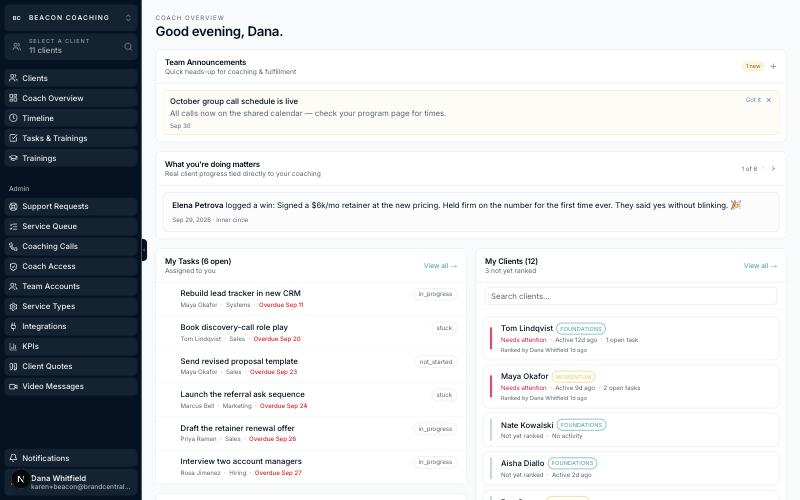Viewport: 800px width, 500px height.
Task: Open Coach Access via its shield icon
Action: click(13, 266)
